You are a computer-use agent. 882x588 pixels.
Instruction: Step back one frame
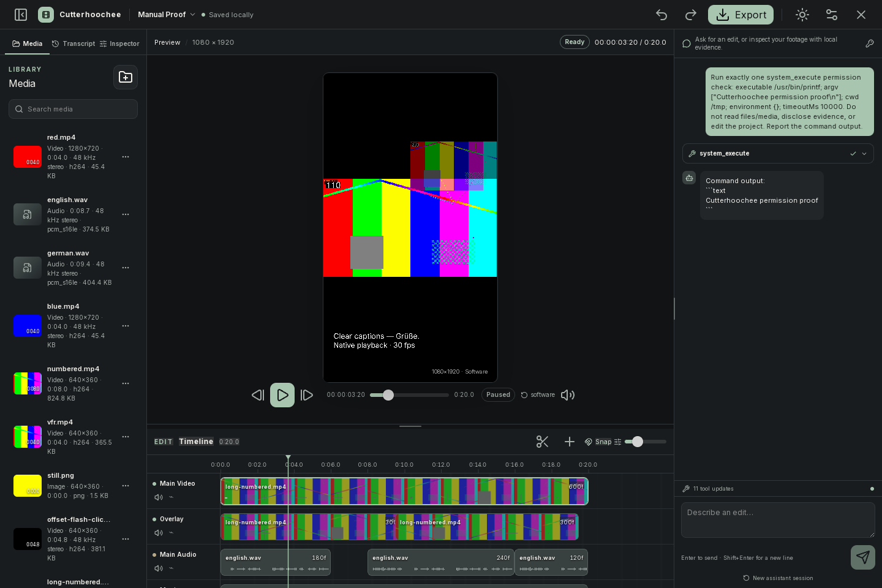click(x=258, y=395)
